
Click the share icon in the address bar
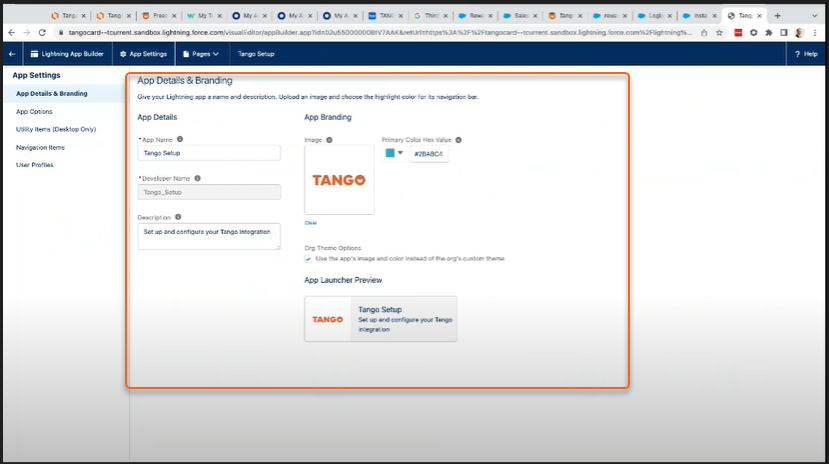(x=704, y=33)
